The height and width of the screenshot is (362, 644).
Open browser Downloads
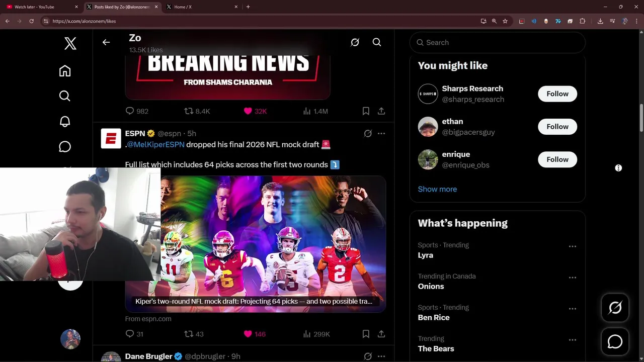tap(600, 21)
